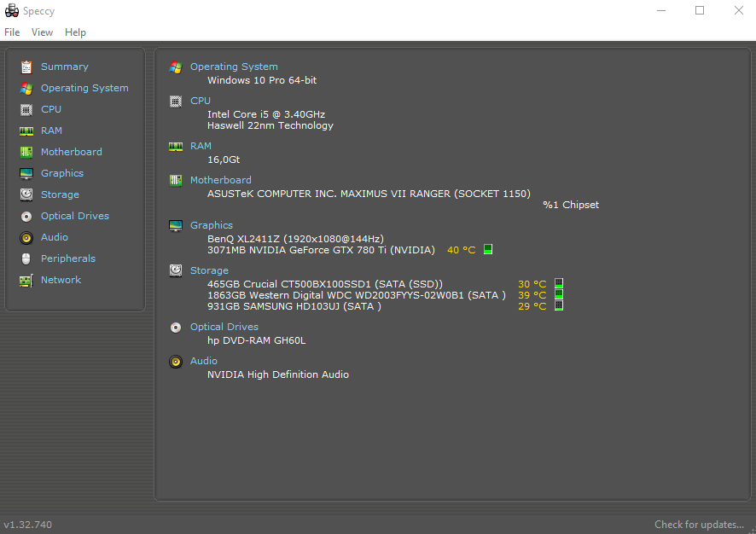View Network from the sidebar
The image size is (756, 534).
61,280
